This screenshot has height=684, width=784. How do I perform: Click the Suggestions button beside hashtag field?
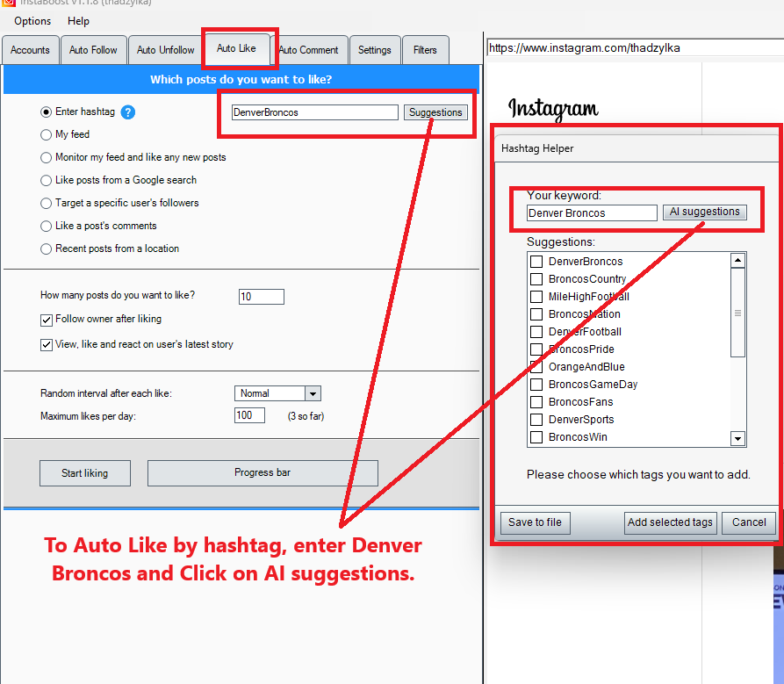(x=435, y=112)
